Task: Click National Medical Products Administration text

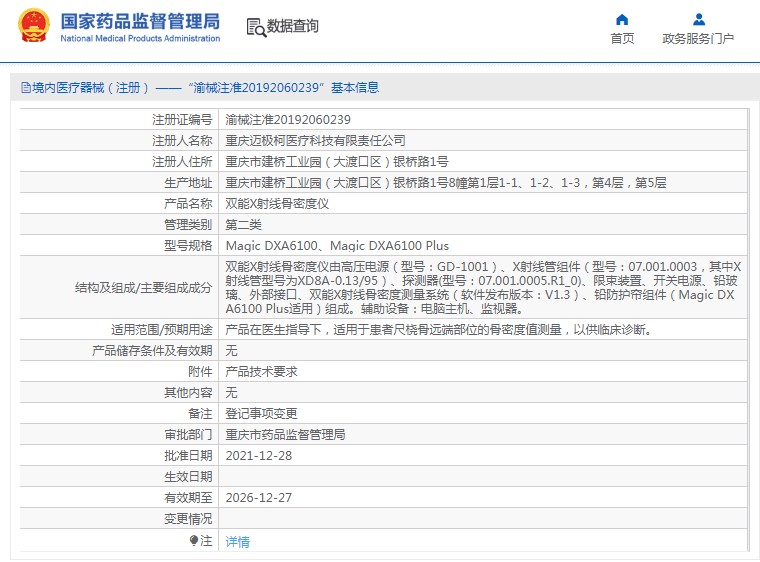Action: click(140, 38)
